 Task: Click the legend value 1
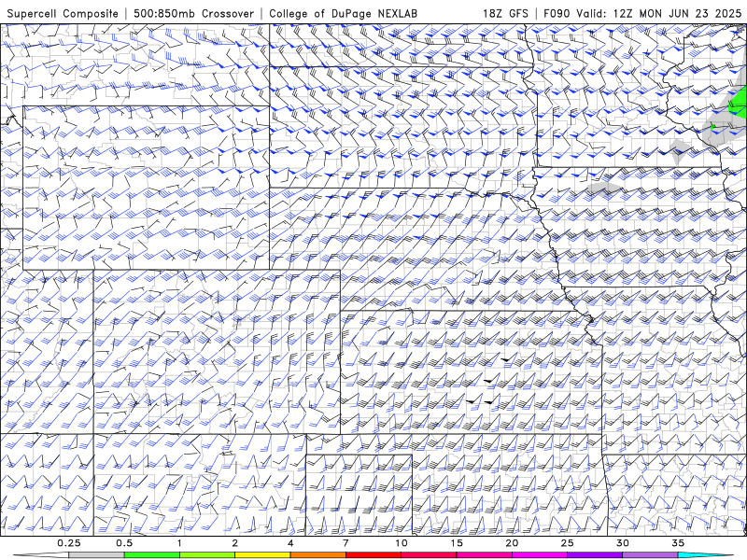179,543
